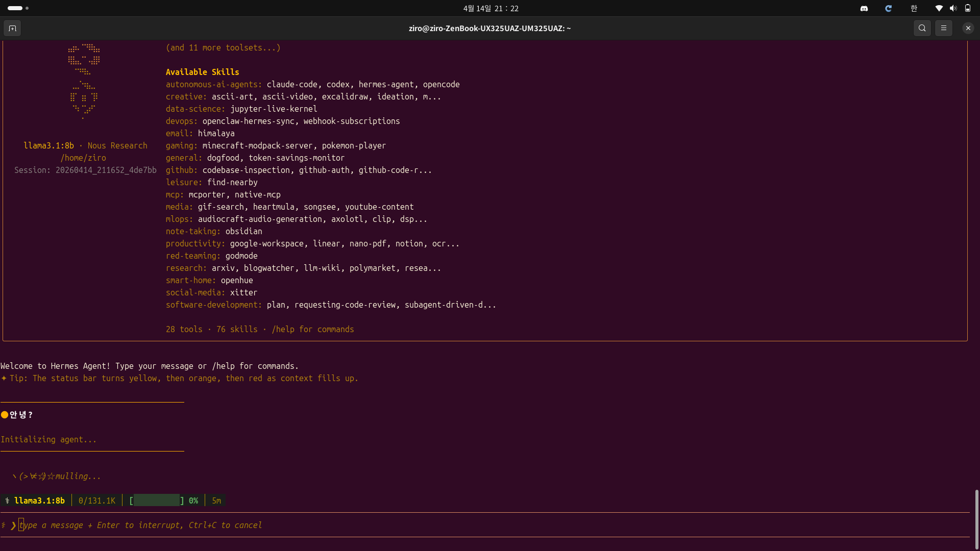Open the Wi-Fi status menu
Screen dimensions: 980x551
click(939, 8)
